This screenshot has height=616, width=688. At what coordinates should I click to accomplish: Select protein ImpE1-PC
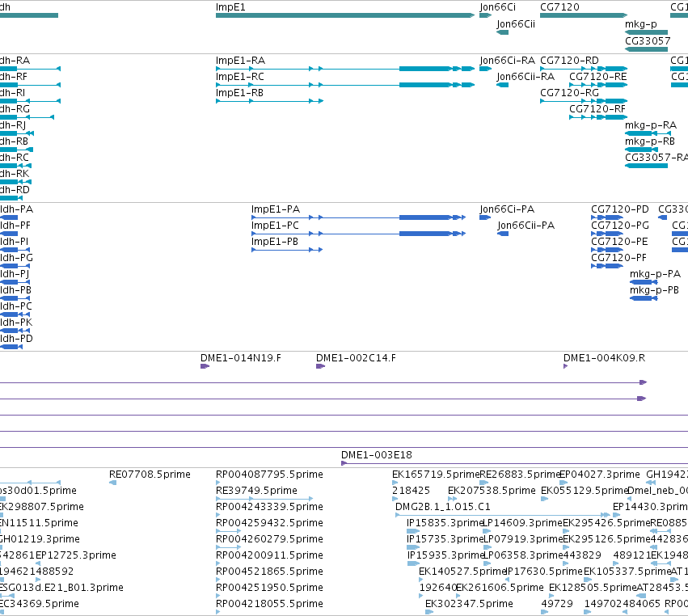[275, 225]
